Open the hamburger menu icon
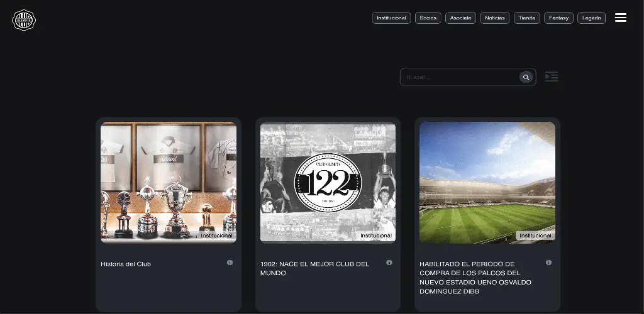 (621, 18)
